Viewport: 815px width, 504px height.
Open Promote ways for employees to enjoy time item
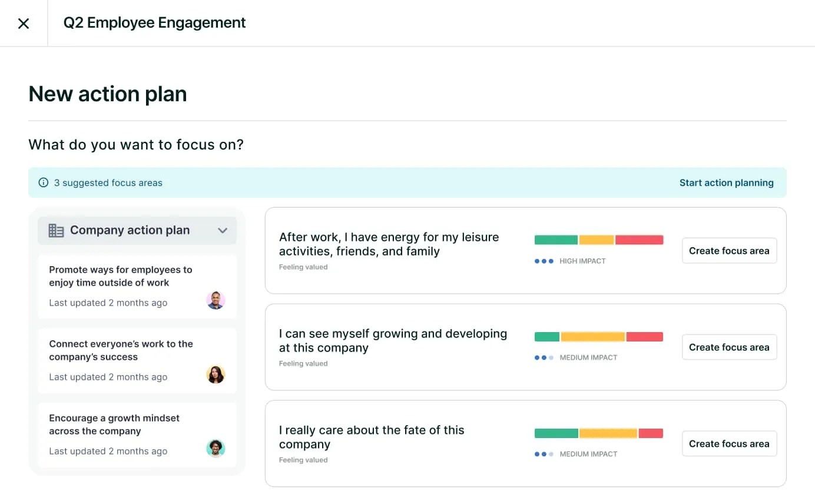point(121,276)
